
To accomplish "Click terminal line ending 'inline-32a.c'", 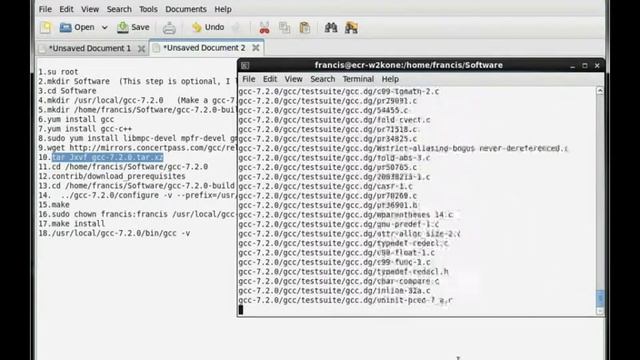I will point(334,291).
